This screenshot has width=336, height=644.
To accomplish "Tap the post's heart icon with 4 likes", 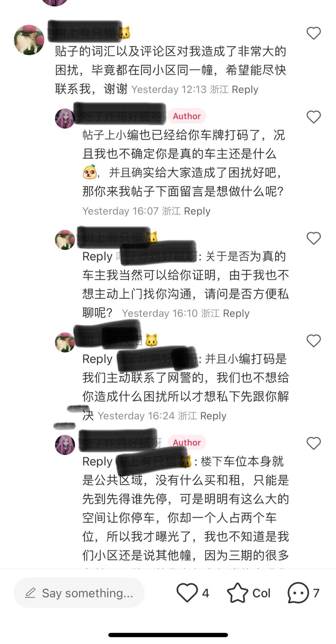I will pyautogui.click(x=187, y=592).
